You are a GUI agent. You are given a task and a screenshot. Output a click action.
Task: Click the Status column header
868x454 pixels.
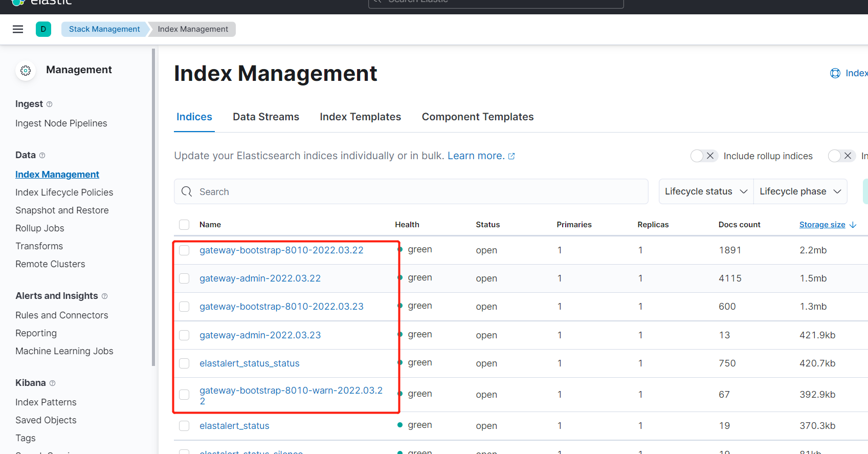tap(488, 225)
